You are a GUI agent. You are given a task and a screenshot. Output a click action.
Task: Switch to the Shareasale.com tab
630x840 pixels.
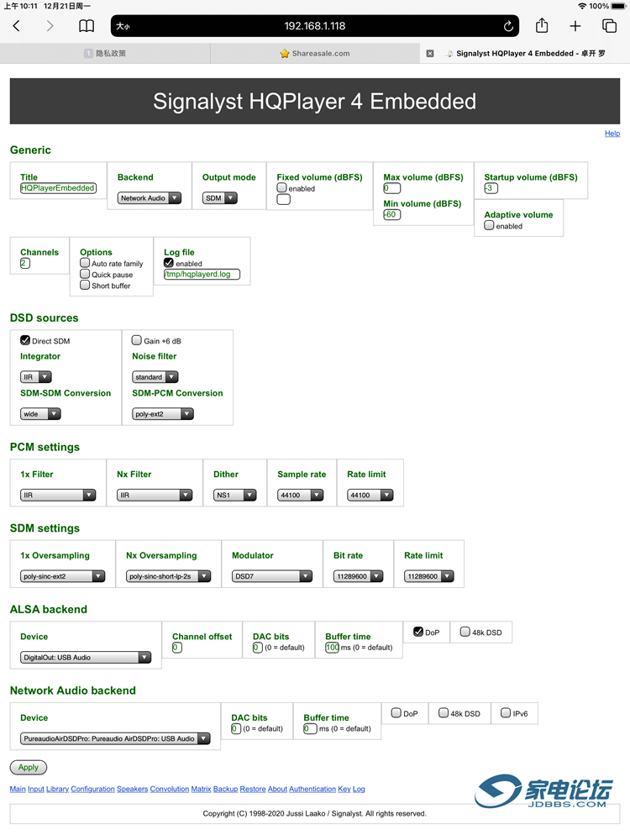[x=315, y=54]
